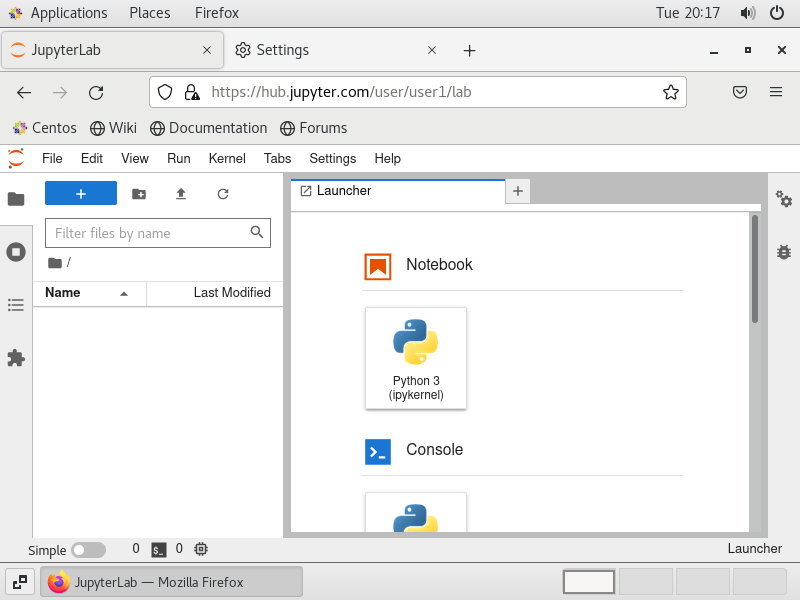Open the Kernel menu
This screenshot has height=600, width=800.
227,159
